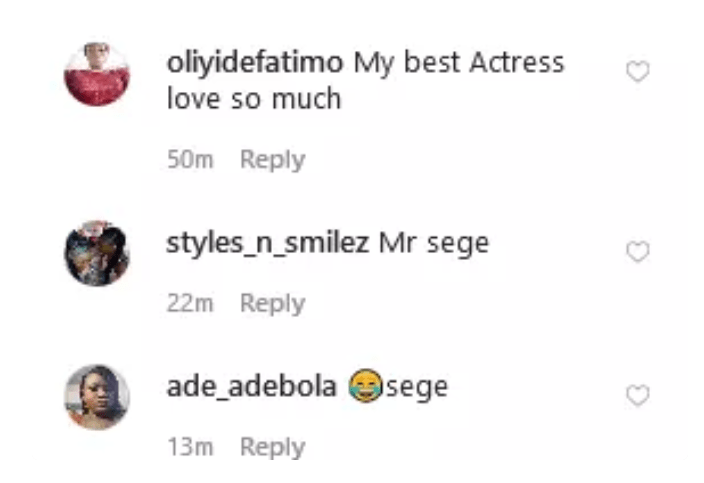Reply to the Mr sege comment
This screenshot has height=483, width=704.
[x=273, y=304]
